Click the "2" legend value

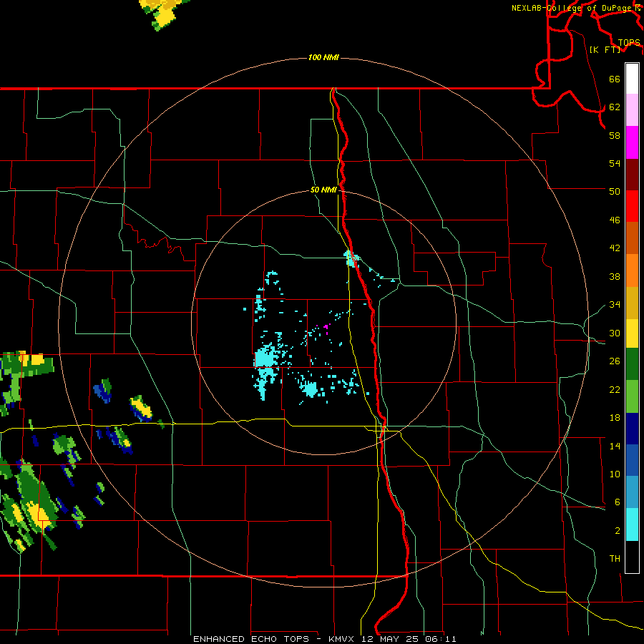click(x=618, y=531)
